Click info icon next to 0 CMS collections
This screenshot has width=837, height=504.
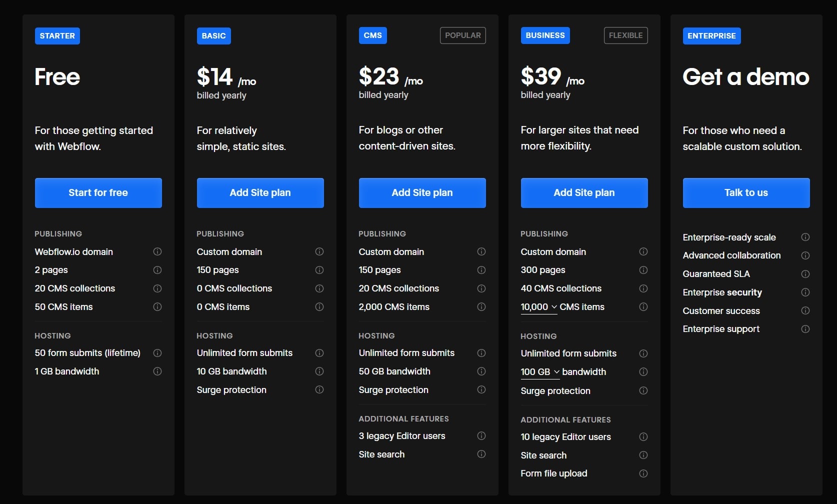tap(319, 288)
